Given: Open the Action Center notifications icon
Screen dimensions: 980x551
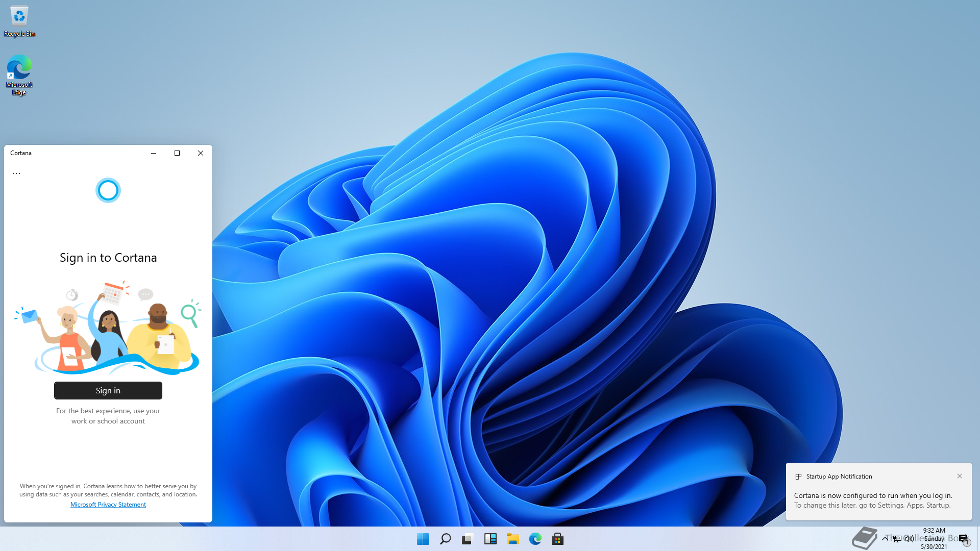Looking at the screenshot, I should pos(963,539).
